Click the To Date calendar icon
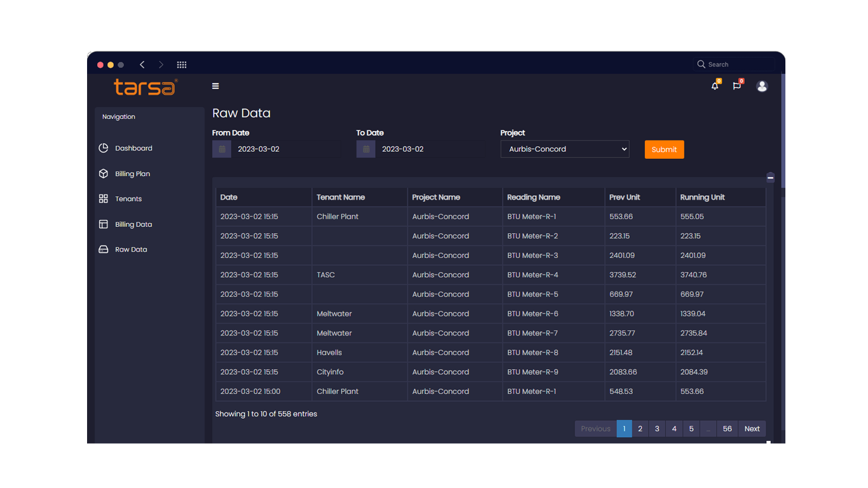Viewport: 868px width, 488px height. coord(366,149)
